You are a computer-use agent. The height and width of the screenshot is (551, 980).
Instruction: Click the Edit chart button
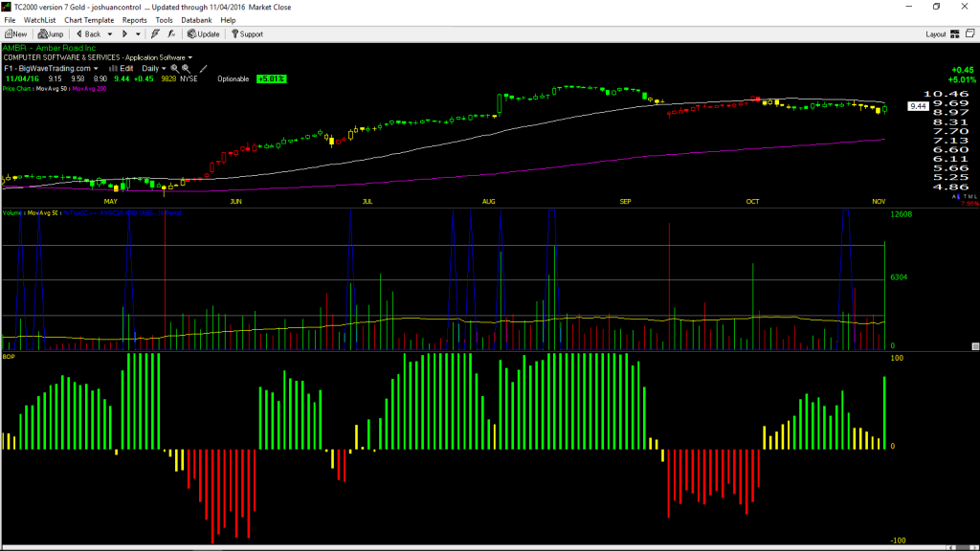[122, 69]
